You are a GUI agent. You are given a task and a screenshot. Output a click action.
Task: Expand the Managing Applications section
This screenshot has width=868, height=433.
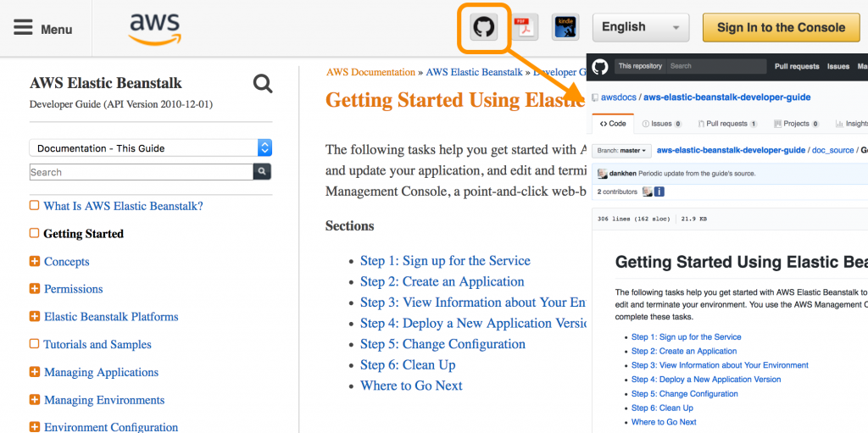(x=34, y=371)
